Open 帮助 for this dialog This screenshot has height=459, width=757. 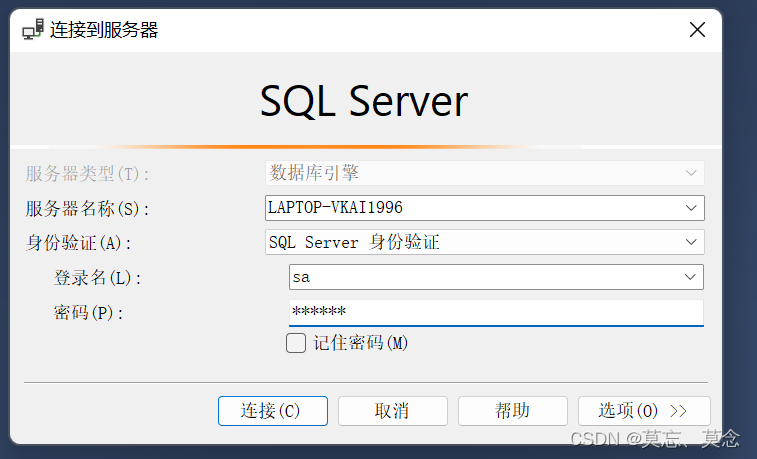[x=512, y=411]
